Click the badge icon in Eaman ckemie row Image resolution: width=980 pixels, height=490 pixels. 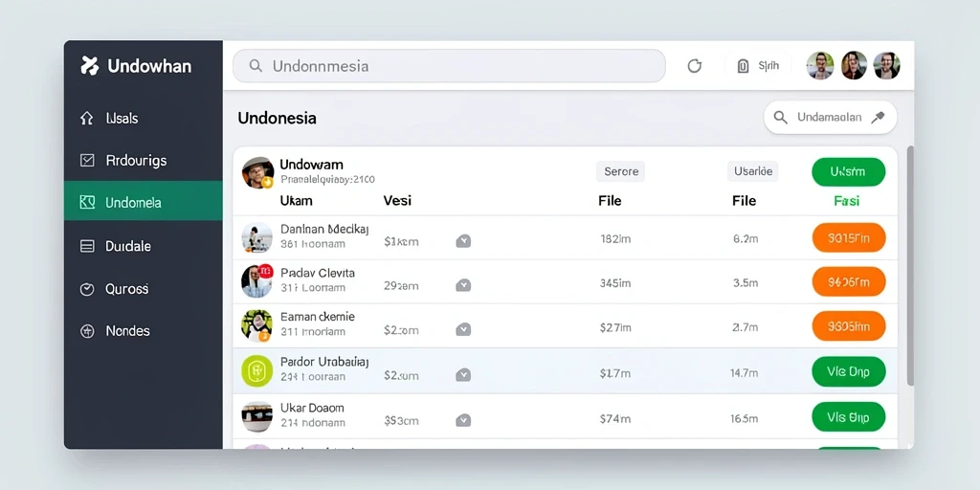463,330
